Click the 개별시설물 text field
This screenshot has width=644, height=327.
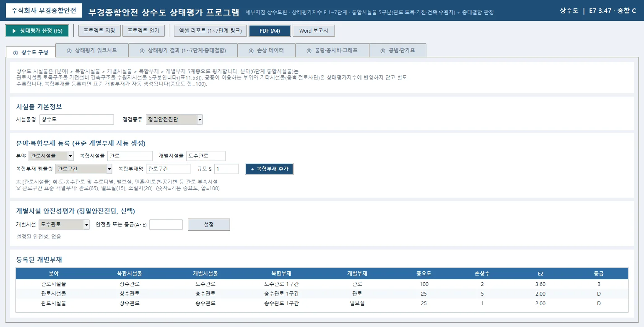pyautogui.click(x=206, y=156)
